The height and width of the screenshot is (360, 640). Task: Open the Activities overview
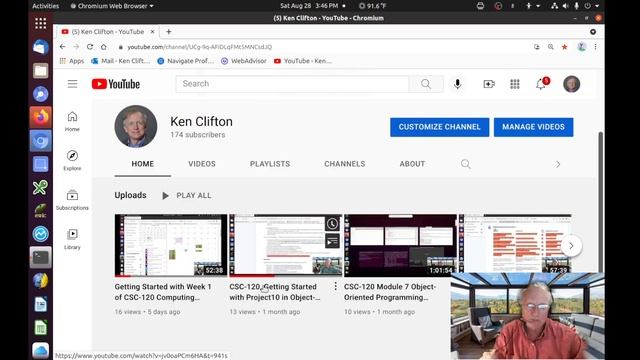45,6
